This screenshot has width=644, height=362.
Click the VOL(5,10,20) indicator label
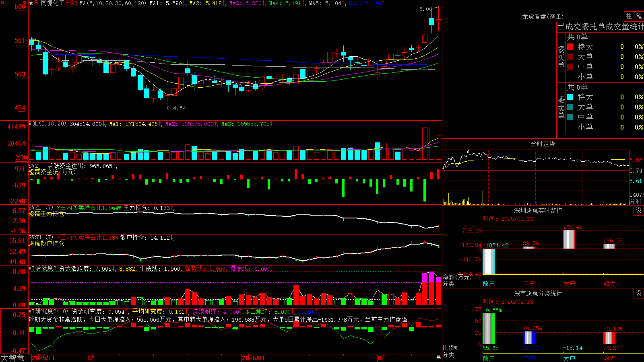[47, 124]
